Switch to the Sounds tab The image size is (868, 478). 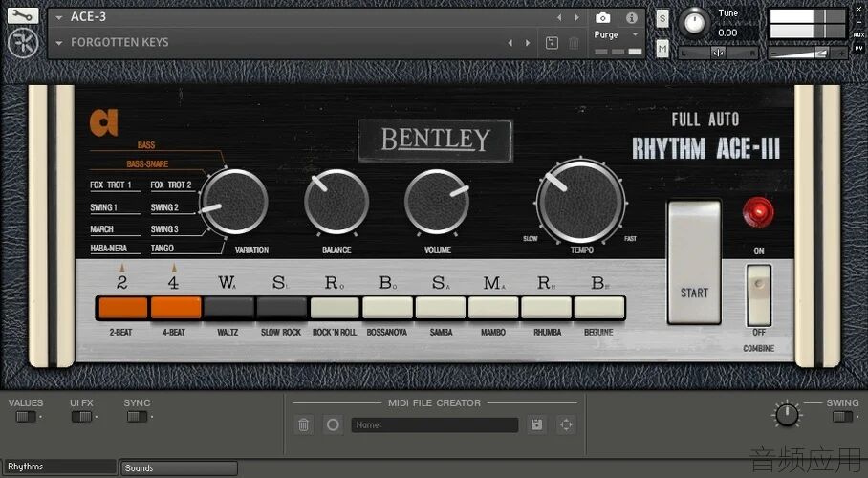pyautogui.click(x=180, y=468)
